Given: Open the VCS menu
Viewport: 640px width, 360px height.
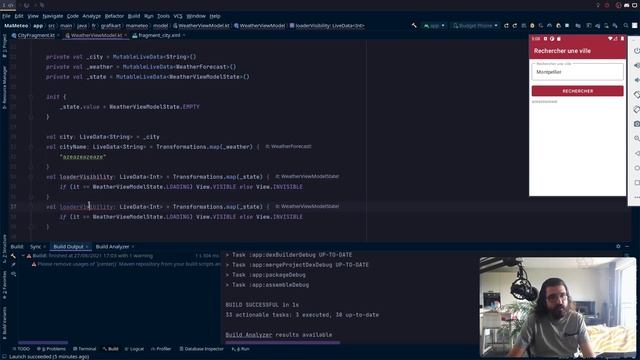Looking at the screenshot, I should [x=178, y=16].
